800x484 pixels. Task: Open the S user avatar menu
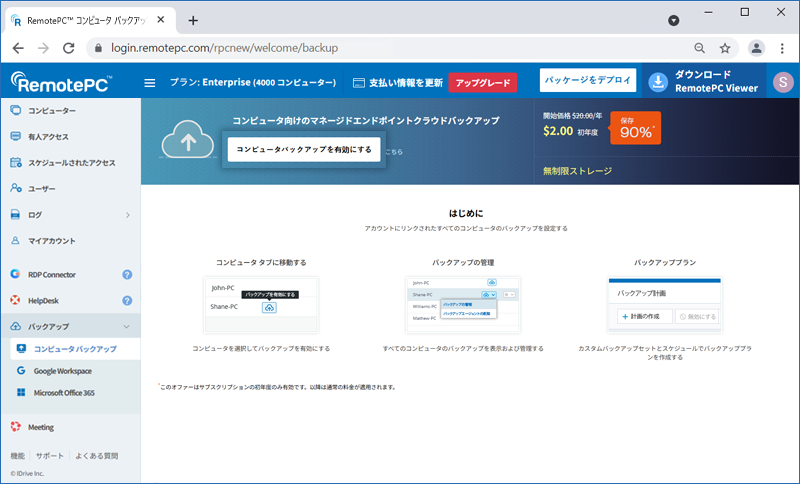[x=783, y=82]
